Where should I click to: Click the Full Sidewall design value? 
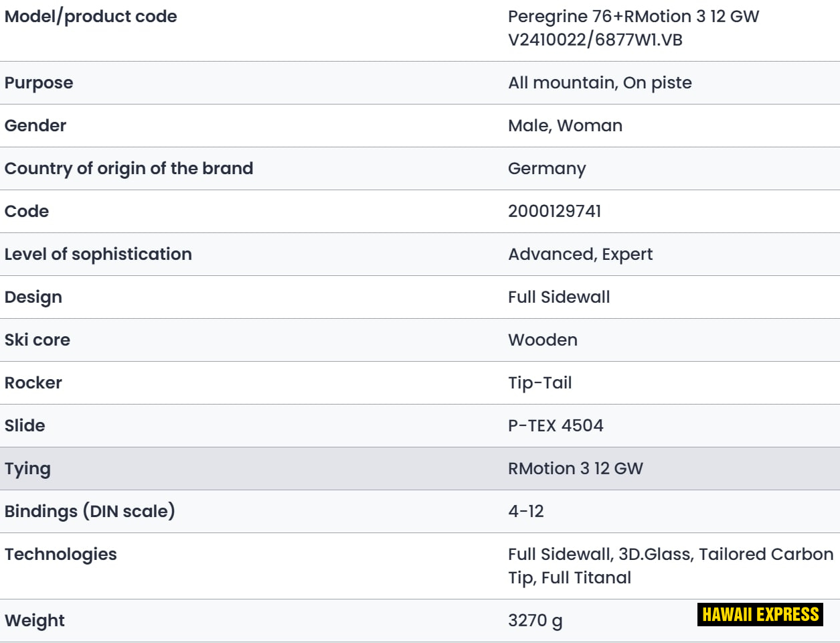pyautogui.click(x=559, y=297)
